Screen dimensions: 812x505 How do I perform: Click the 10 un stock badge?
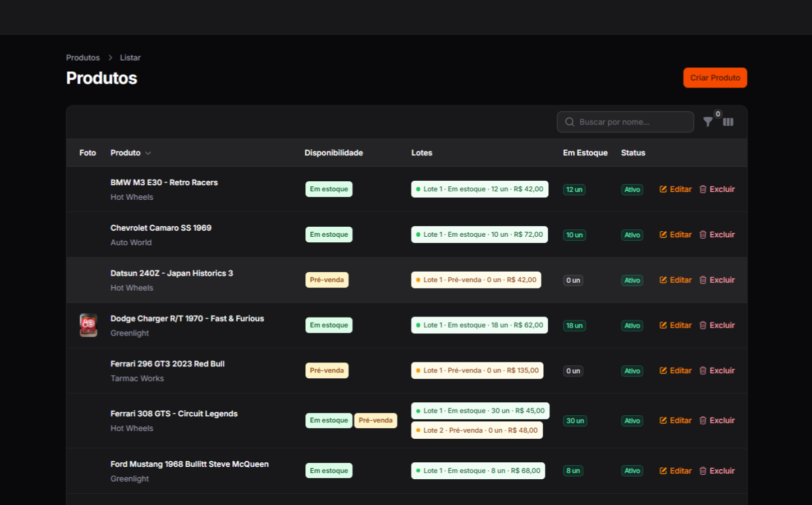coord(575,235)
